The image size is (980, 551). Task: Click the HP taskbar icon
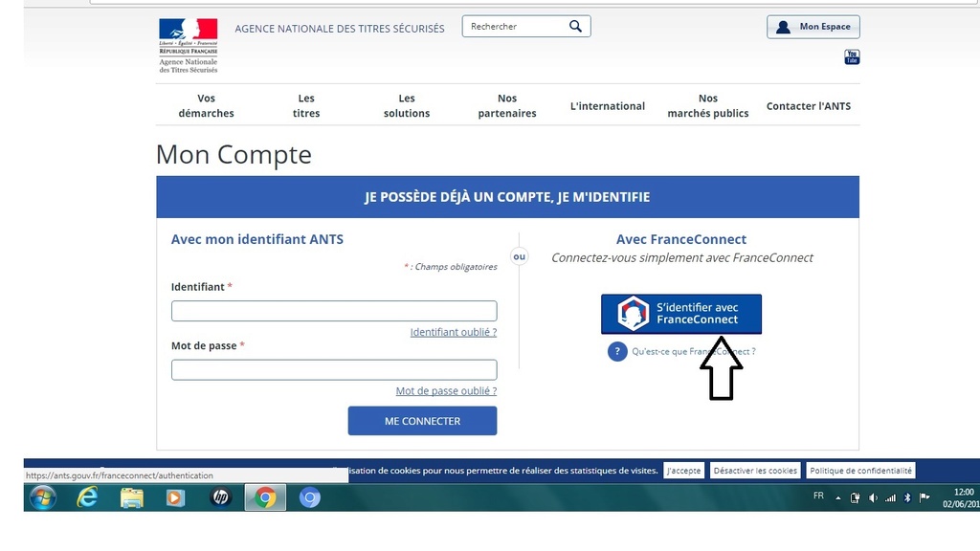220,497
